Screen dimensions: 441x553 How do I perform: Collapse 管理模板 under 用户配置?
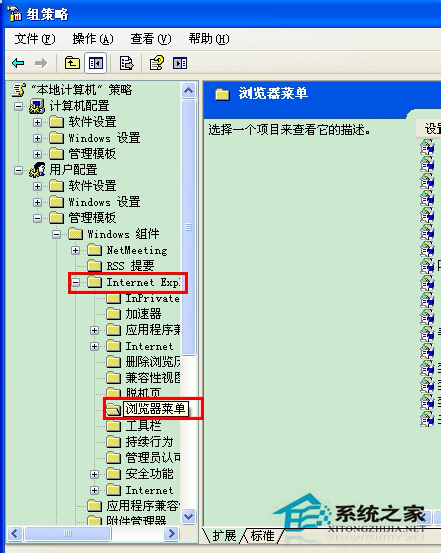click(37, 218)
